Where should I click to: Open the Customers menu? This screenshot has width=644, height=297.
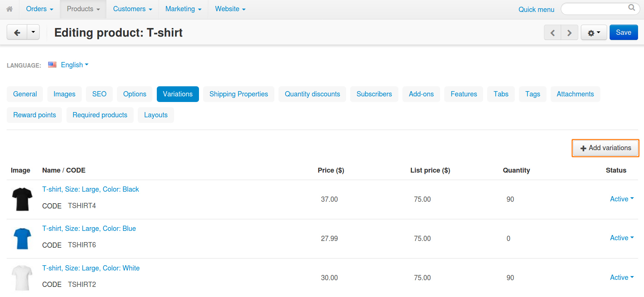click(133, 9)
